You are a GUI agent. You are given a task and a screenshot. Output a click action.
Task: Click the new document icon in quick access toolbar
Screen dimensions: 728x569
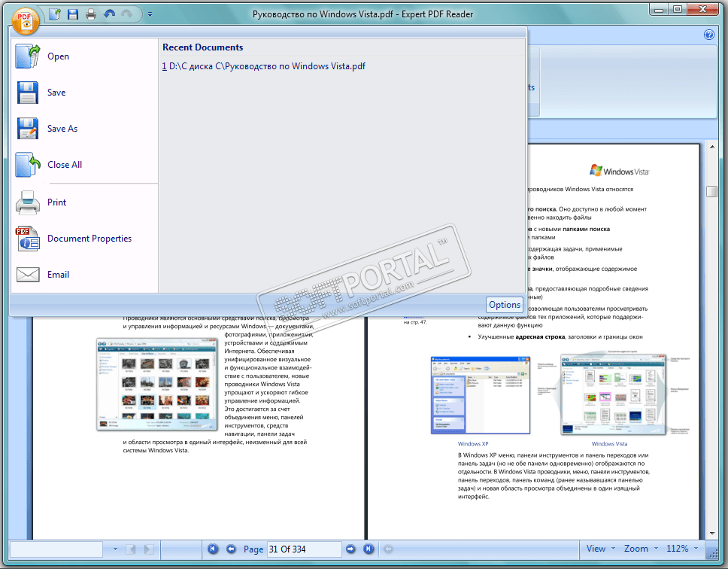coord(55,14)
